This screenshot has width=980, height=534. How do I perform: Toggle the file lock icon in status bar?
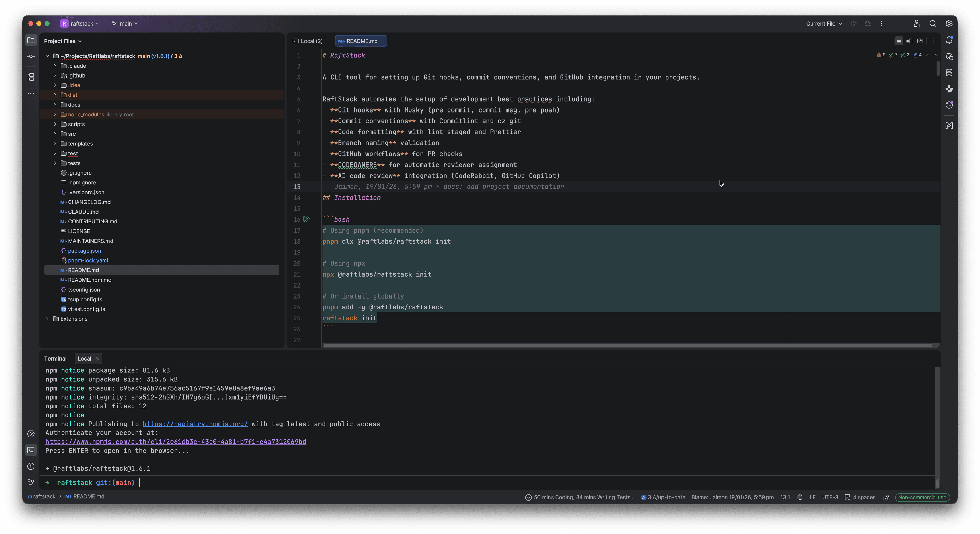(886, 497)
